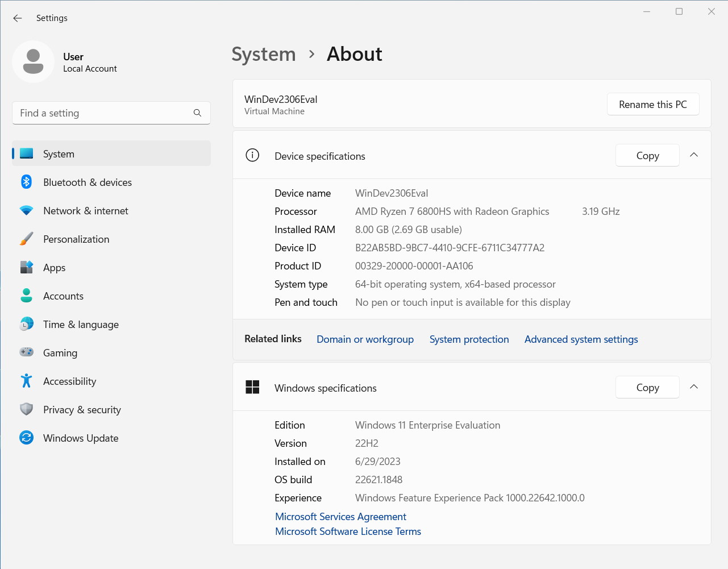Collapse the Device specifications section
Image resolution: width=728 pixels, height=569 pixels.
point(693,155)
